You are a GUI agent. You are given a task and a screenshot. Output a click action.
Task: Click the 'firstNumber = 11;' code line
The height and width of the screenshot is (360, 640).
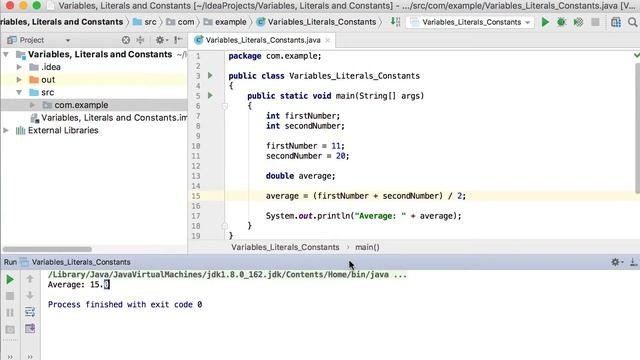click(x=305, y=146)
